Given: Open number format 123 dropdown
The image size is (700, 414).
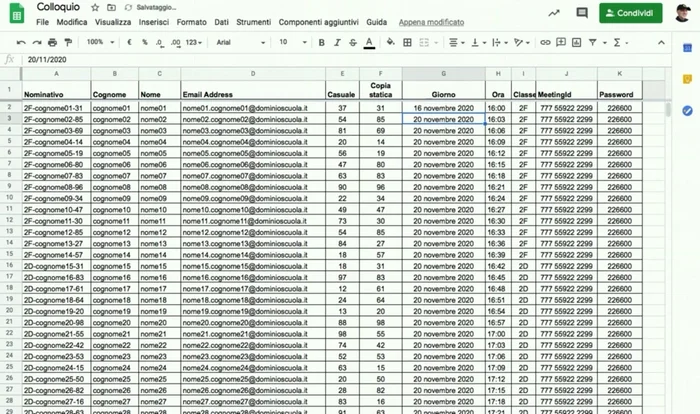Looking at the screenshot, I should coord(194,42).
